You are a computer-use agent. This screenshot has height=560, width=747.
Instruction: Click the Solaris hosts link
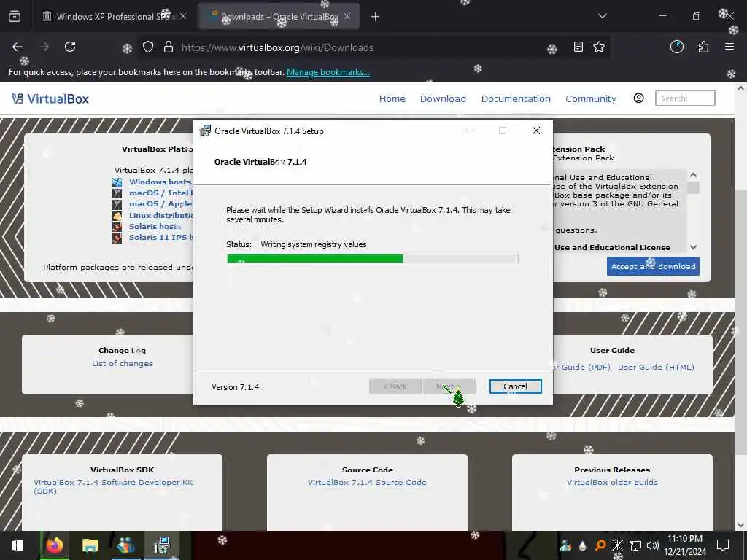point(155,226)
